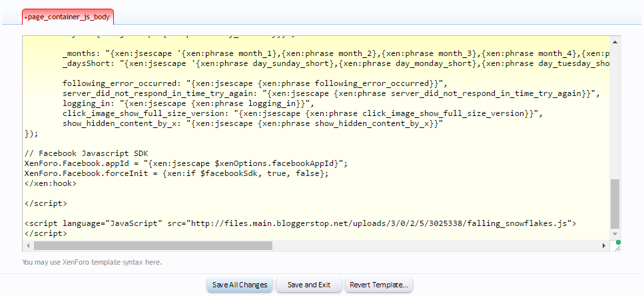Click the logging_in phrase code line
Viewport: 644px width, 296px height.
pyautogui.click(x=188, y=103)
